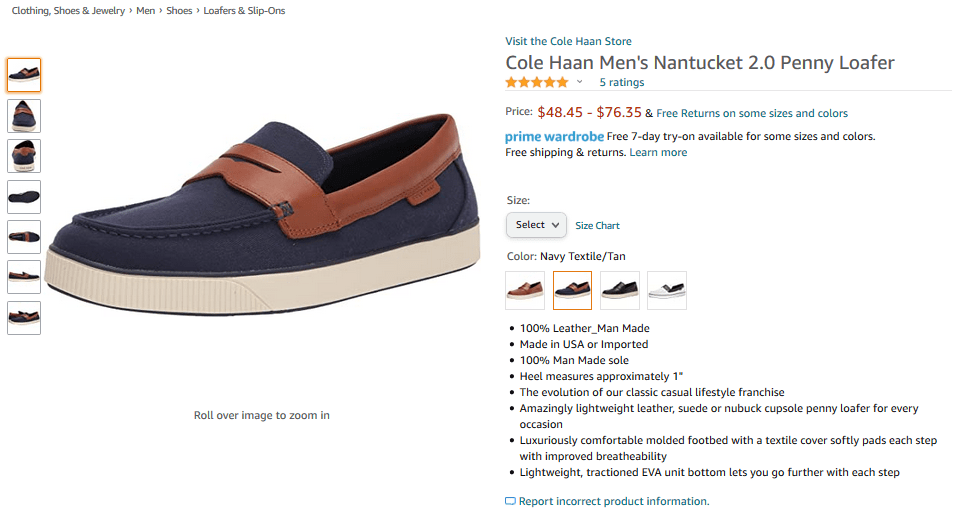Navigate to the Men breadcrumb category
The height and width of the screenshot is (511, 975).
coord(146,11)
